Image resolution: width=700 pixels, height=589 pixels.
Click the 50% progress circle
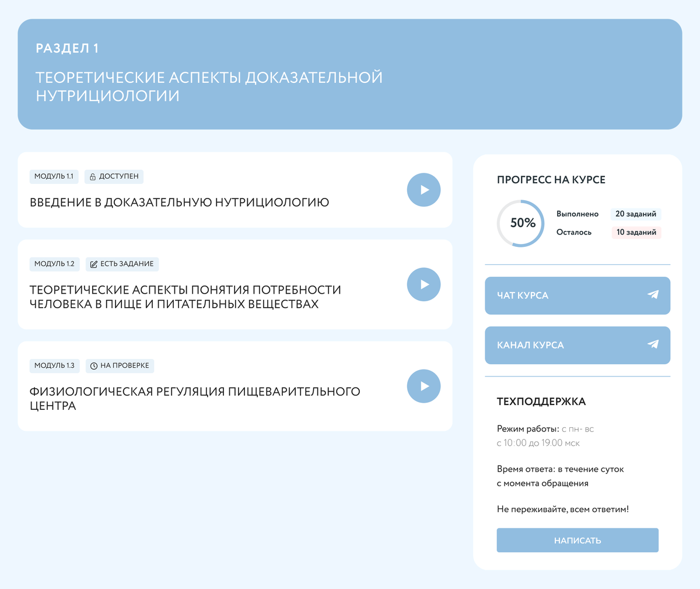[x=521, y=223]
